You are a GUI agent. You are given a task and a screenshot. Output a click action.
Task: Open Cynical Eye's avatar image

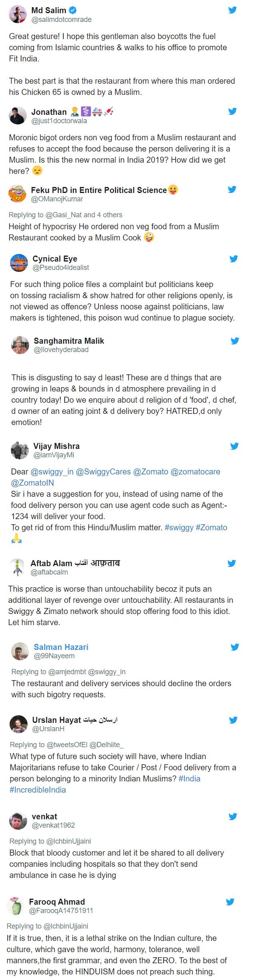(19, 263)
